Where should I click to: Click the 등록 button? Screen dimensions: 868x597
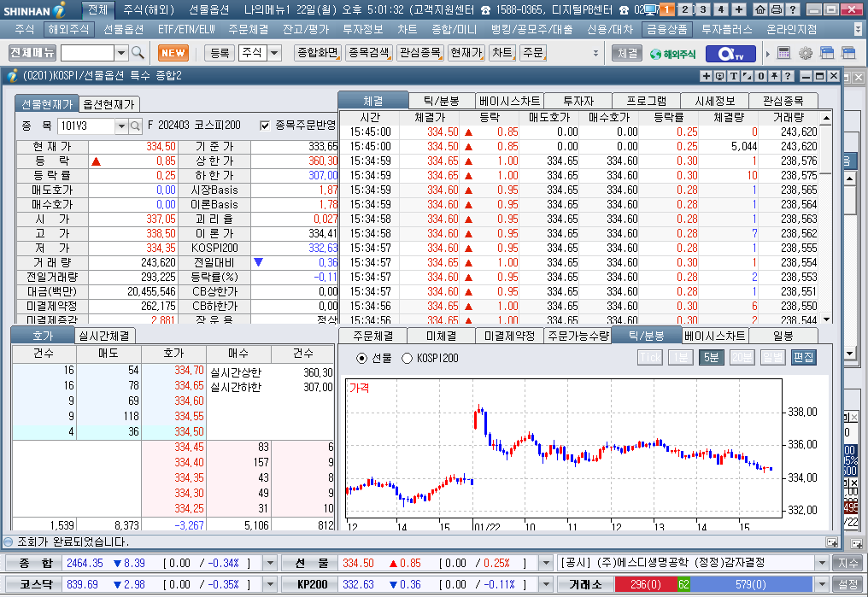coord(220,53)
